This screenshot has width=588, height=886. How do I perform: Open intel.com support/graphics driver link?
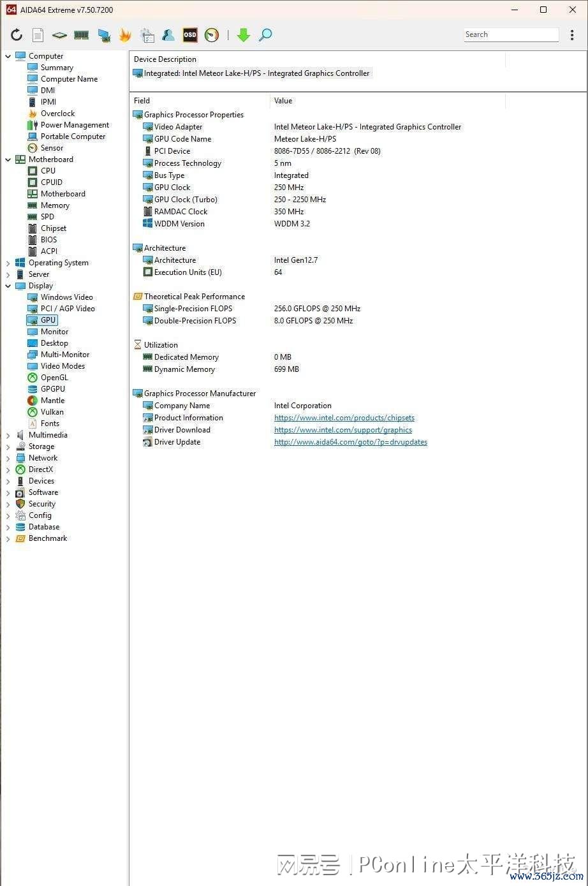(343, 430)
